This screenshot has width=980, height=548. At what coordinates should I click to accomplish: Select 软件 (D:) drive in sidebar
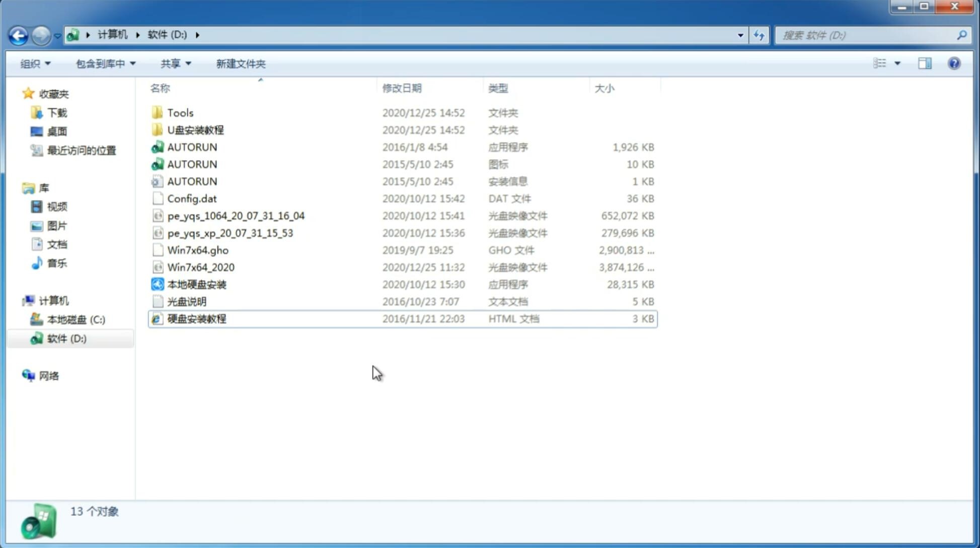(66, 338)
